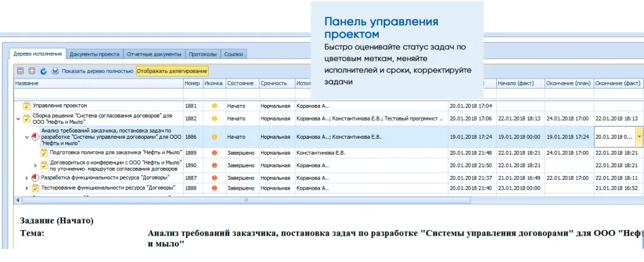Screen dimensions: 644x262
Task: Click the expand all tree nodes icon
Action: click(x=31, y=71)
